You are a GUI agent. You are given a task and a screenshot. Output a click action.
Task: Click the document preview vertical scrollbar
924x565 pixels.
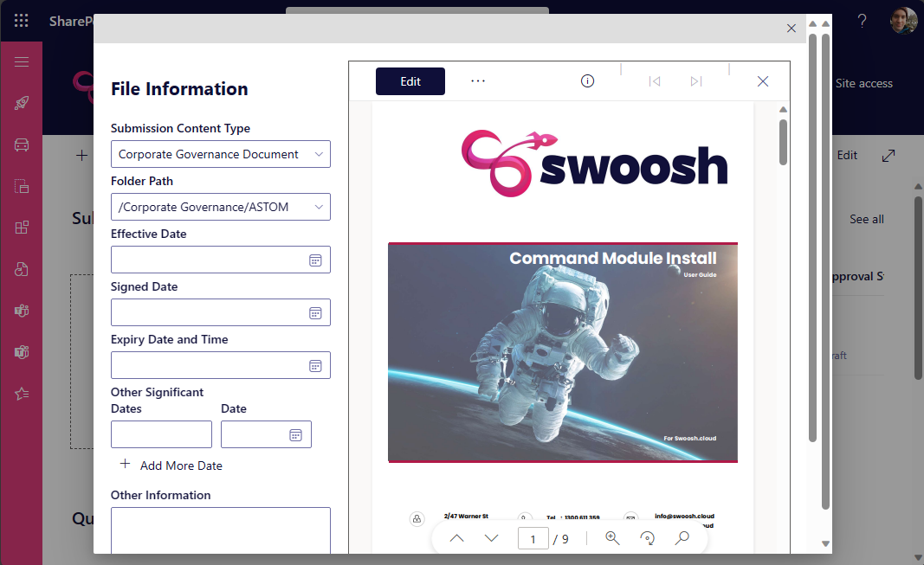(x=783, y=143)
